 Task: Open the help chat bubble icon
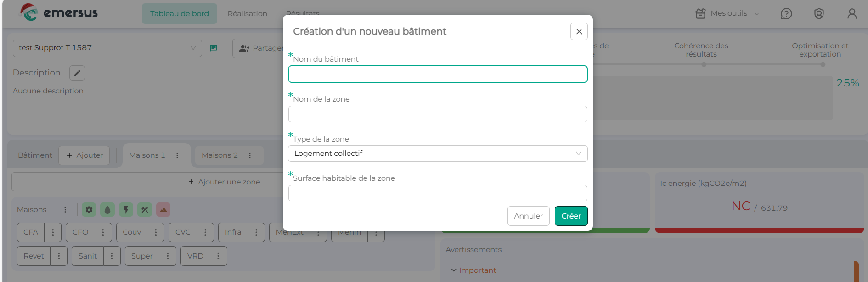coord(786,14)
